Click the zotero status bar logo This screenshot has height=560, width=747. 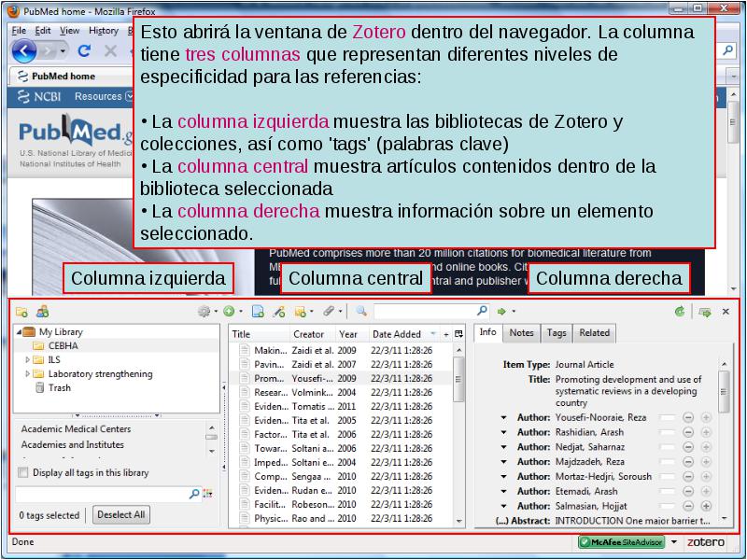[706, 542]
